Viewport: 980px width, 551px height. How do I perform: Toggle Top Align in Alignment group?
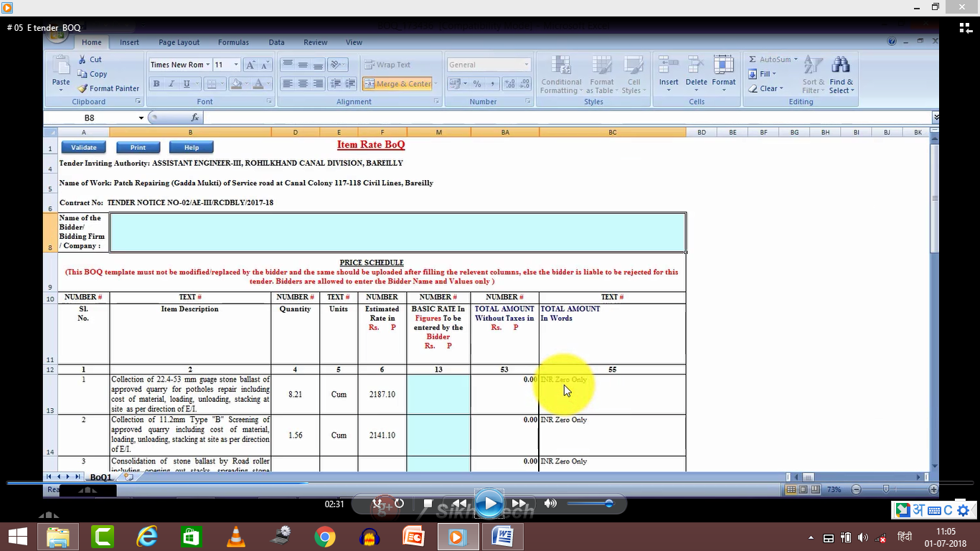tap(288, 65)
